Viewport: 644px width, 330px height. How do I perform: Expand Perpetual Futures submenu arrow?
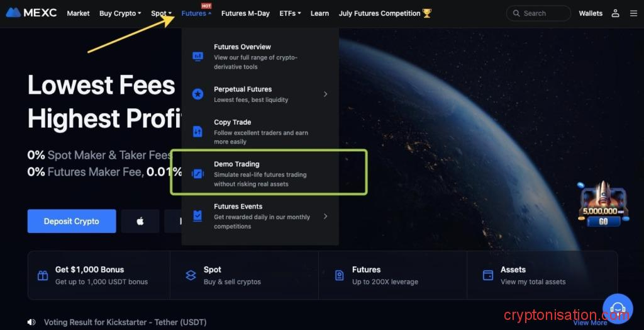pyautogui.click(x=325, y=94)
